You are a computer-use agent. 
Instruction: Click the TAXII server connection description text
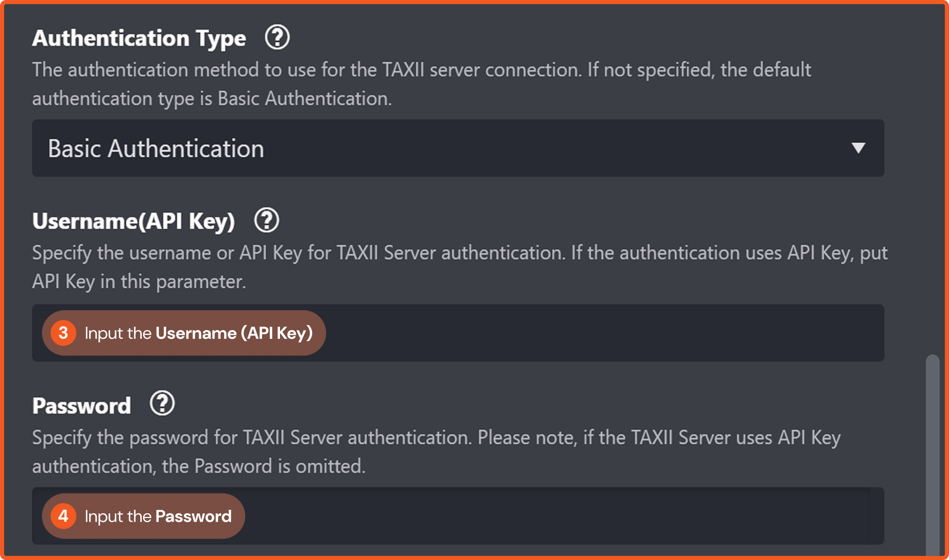[421, 70]
